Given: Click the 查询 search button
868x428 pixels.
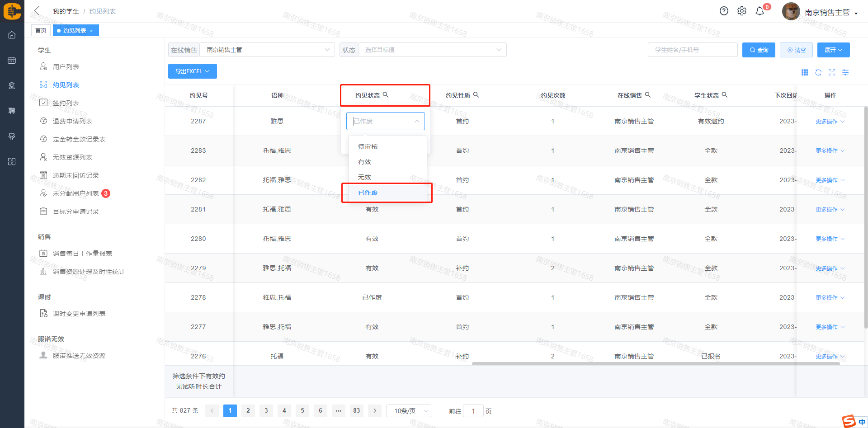Looking at the screenshot, I should [759, 50].
